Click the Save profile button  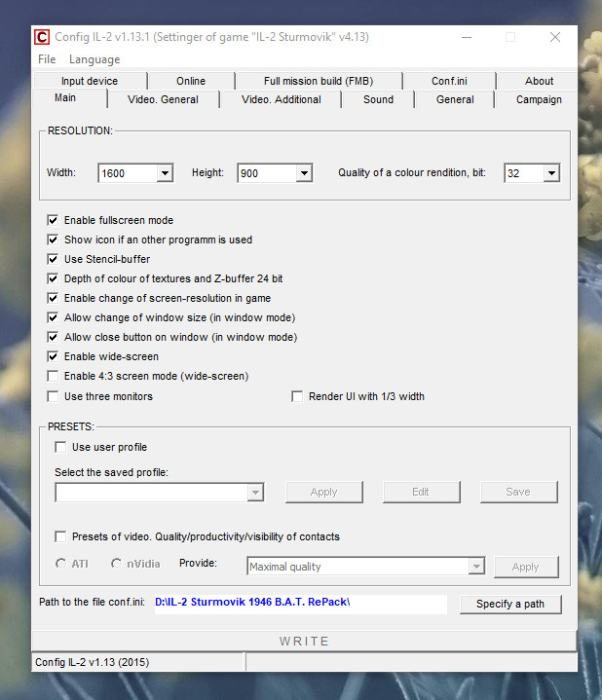[518, 492]
